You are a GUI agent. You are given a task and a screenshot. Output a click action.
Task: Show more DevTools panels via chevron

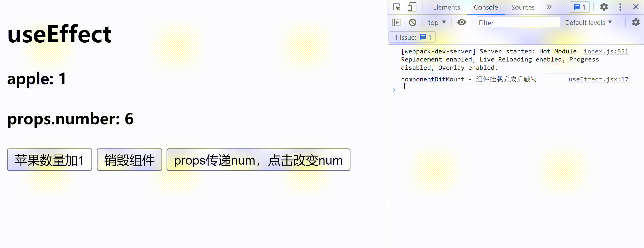549,7
